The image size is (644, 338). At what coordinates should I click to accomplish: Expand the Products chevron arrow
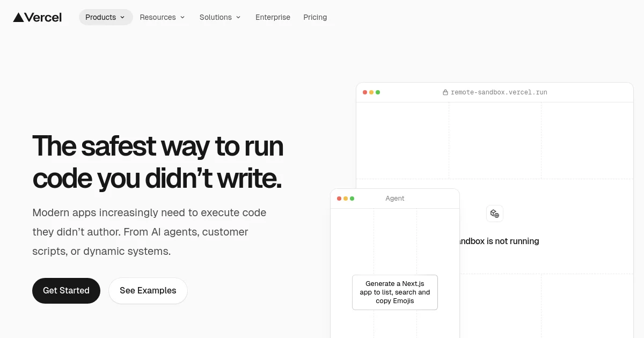122,17
